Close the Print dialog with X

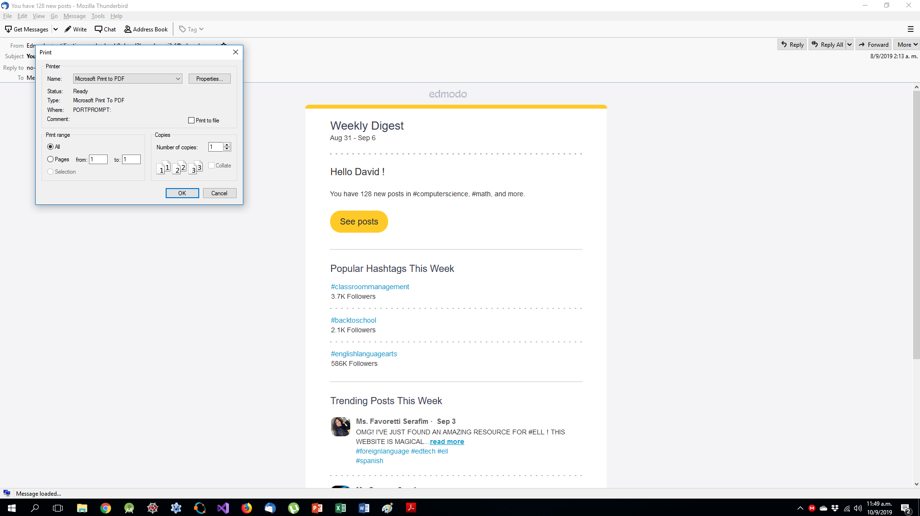(x=235, y=52)
